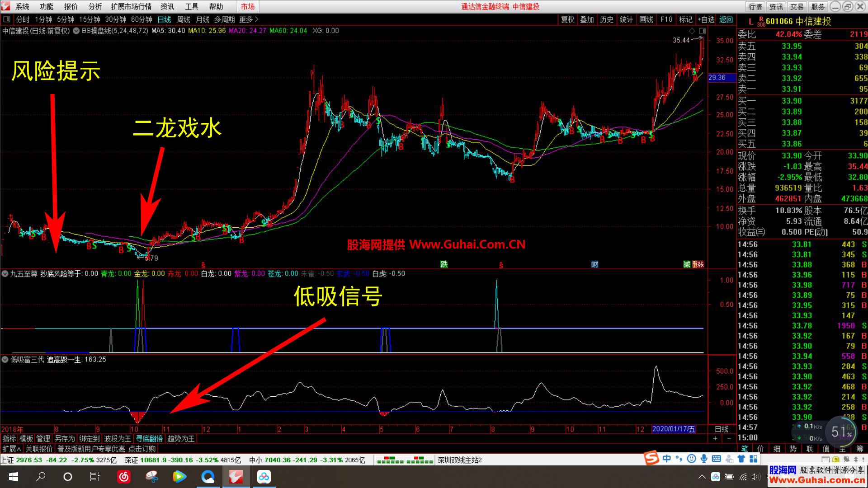The image size is (868, 488).
Task: Open the Tencent Video taskbar icon
Action: click(x=179, y=477)
